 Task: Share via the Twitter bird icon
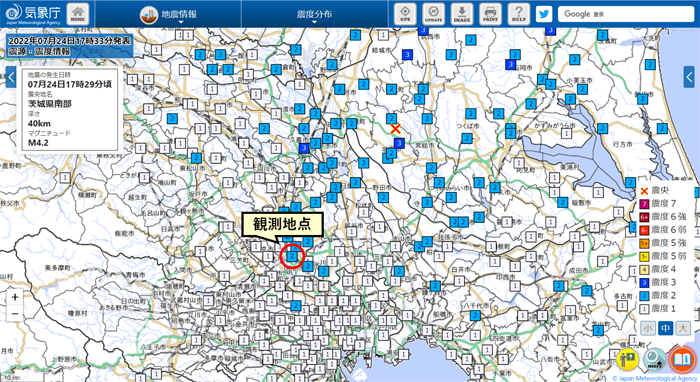(544, 14)
